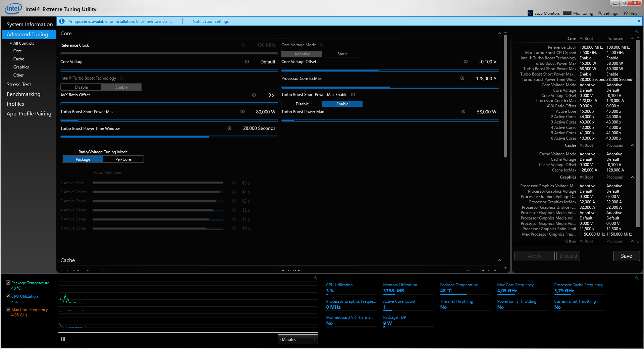
Task: Select Cache under Advanced Tuning
Action: pos(19,59)
